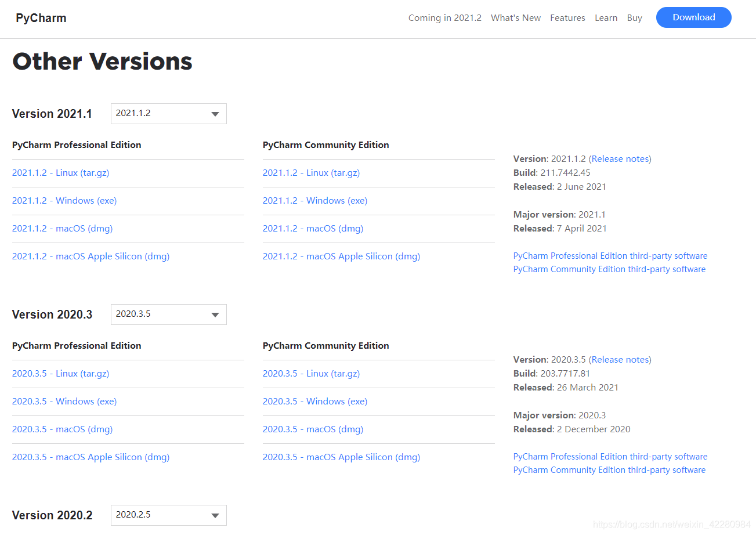
Task: Click the Released: 7 April 2021 text
Action: click(x=560, y=229)
